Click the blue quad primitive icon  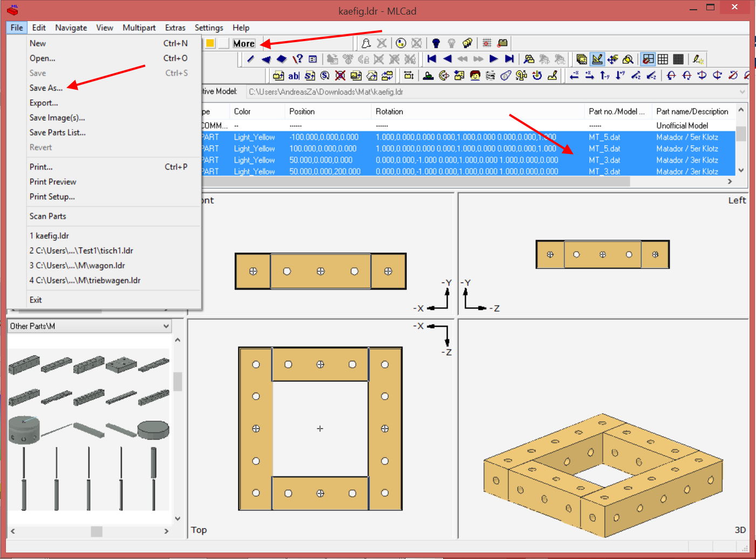click(x=282, y=59)
